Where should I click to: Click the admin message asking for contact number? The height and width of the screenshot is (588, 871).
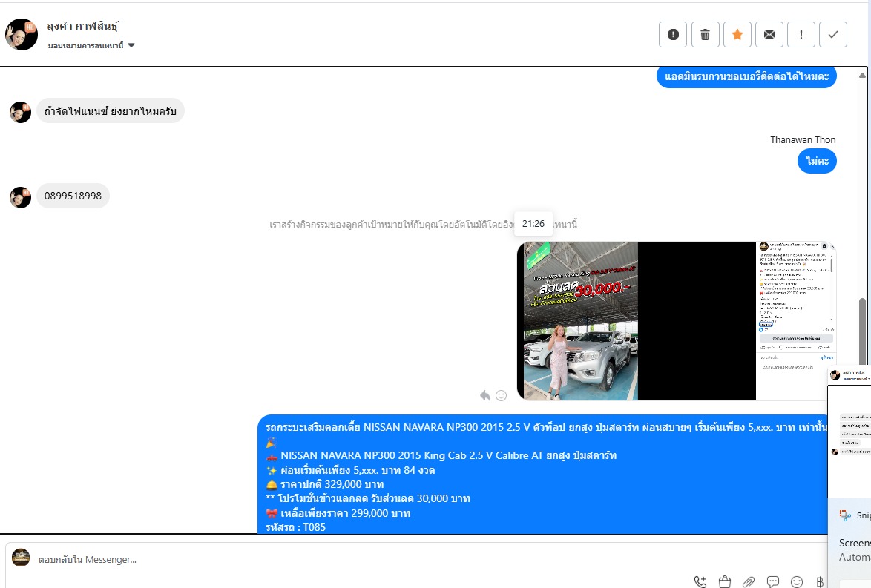746,76
